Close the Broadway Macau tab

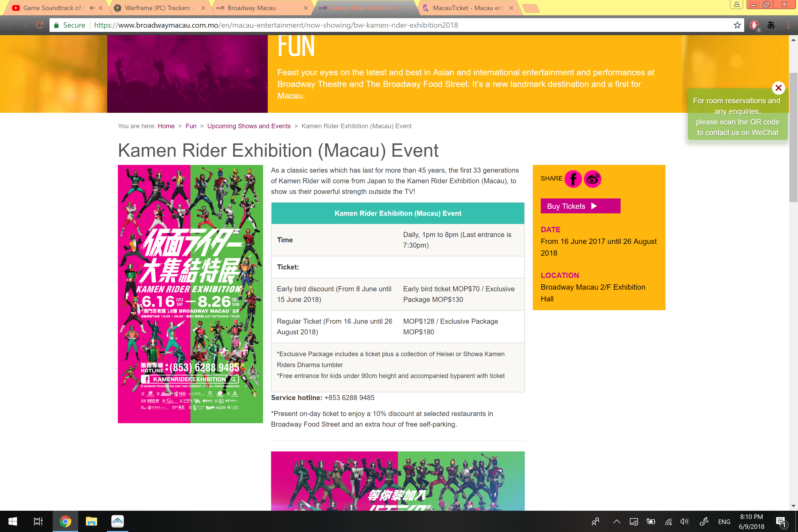(306, 8)
